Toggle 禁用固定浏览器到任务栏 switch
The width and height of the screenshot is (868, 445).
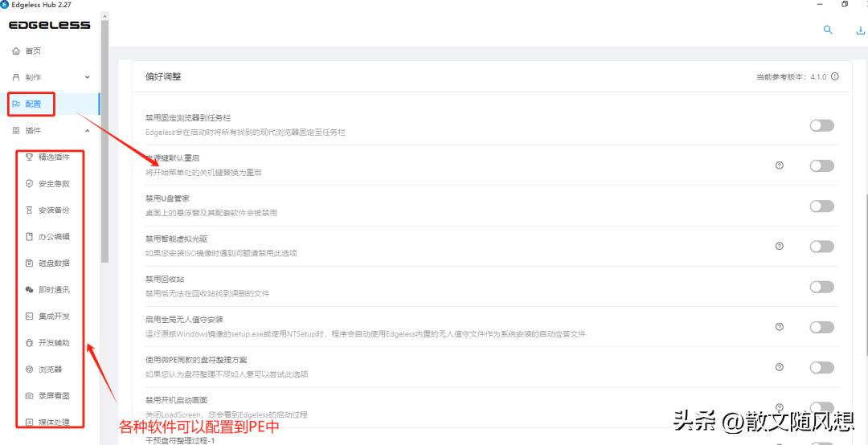tap(821, 125)
